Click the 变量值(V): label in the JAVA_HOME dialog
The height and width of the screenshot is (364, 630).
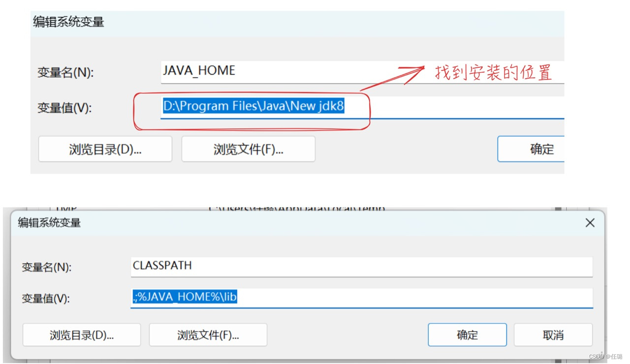[64, 108]
